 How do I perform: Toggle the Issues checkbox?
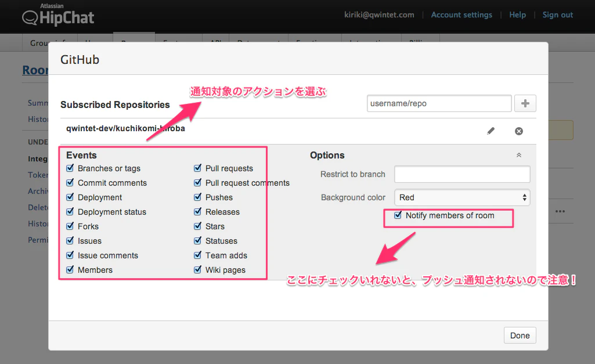coord(70,241)
